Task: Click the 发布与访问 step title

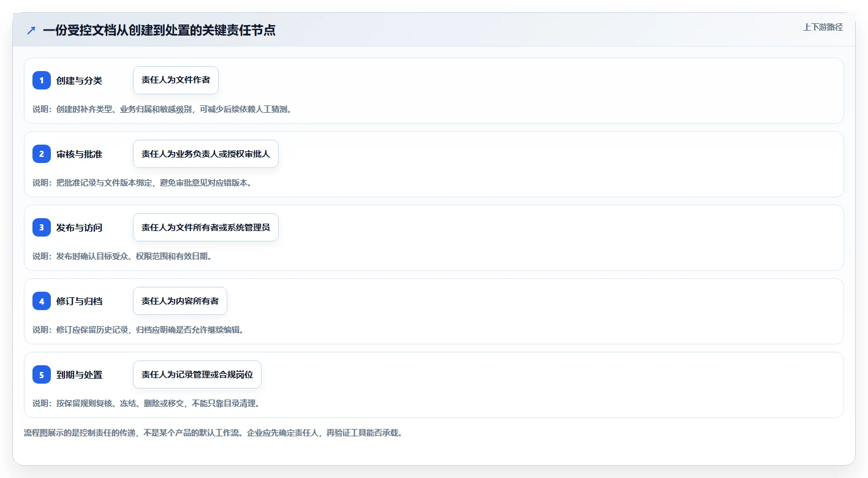Action: 79,227
